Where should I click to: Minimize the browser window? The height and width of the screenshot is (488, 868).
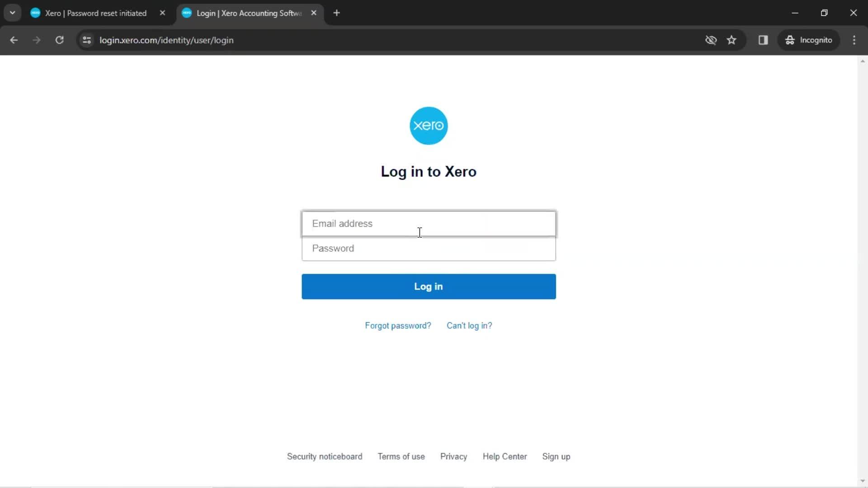(795, 13)
